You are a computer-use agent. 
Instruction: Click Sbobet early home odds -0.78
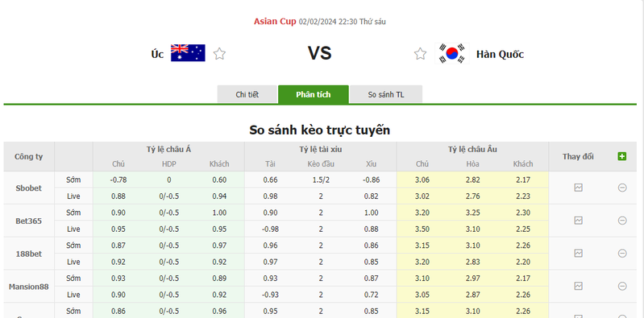coord(118,180)
